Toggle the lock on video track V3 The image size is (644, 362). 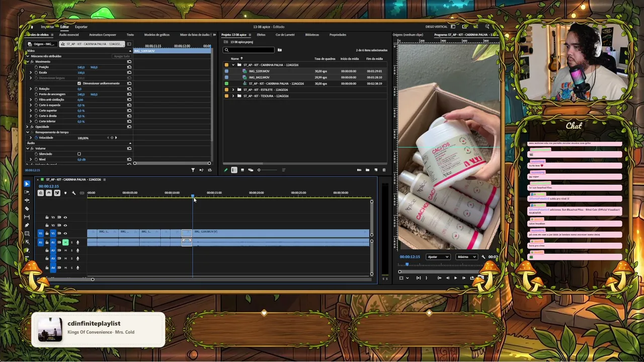point(47,217)
